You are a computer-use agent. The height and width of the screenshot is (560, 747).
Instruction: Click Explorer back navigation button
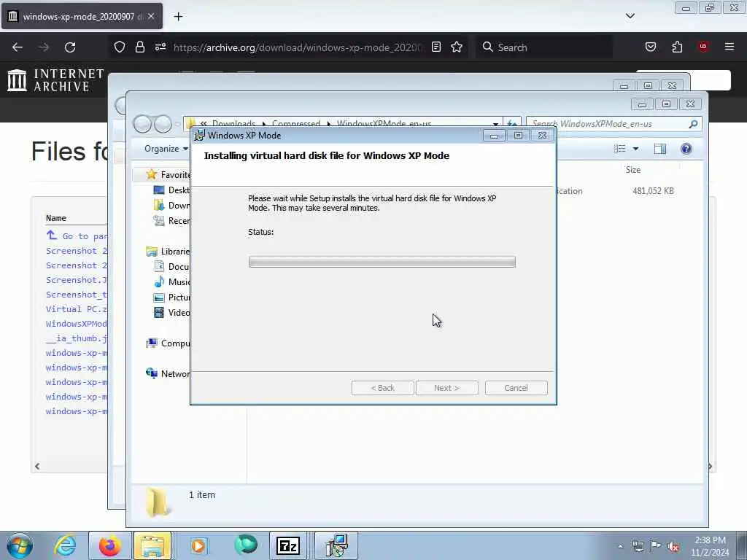pos(142,124)
